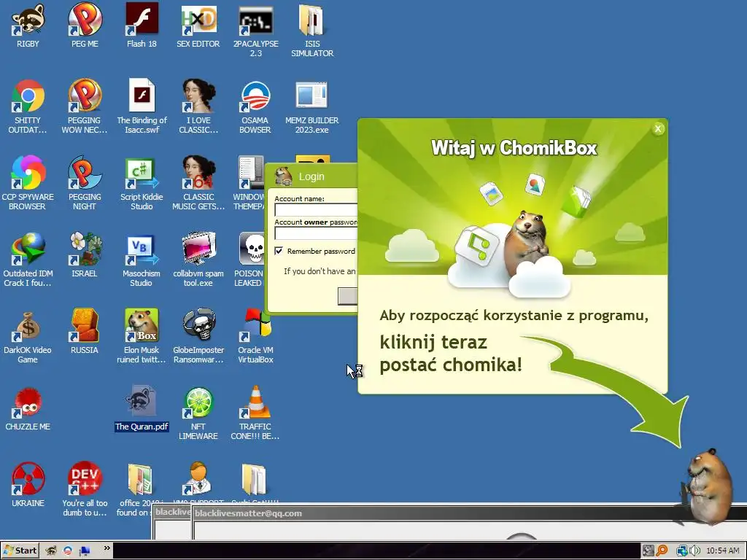The image size is (747, 560).
Task: Open the RIGBY raccoon desktop shortcut
Action: click(28, 20)
